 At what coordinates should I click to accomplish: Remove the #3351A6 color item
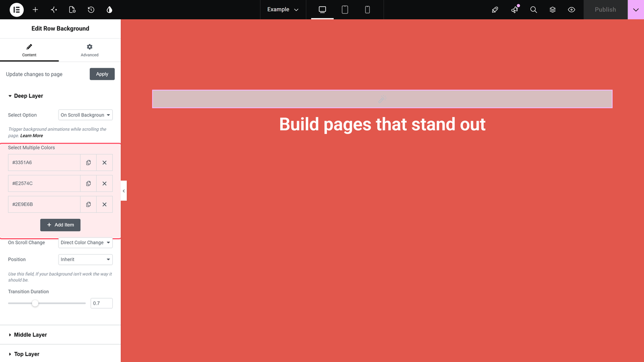[105, 162]
